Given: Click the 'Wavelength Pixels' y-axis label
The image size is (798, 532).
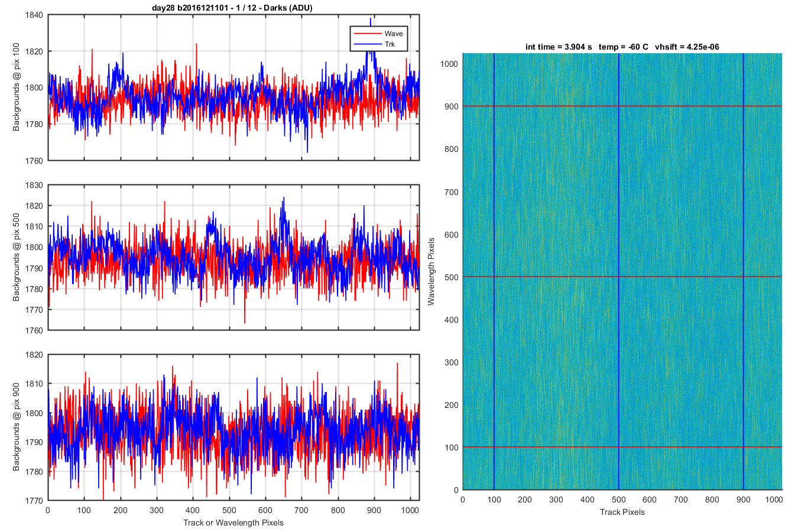Looking at the screenshot, I should (431, 272).
